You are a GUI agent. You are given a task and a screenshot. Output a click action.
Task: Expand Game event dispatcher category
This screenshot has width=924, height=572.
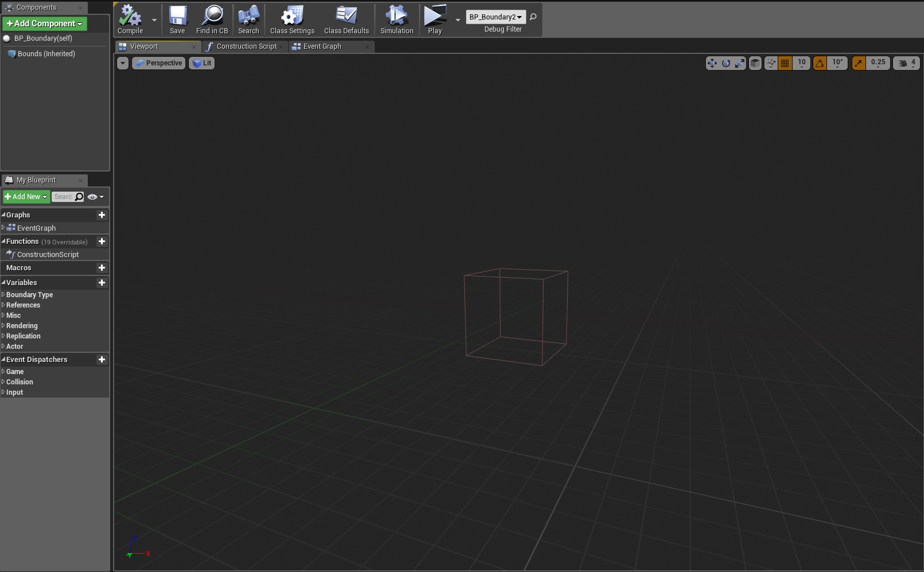click(3, 371)
